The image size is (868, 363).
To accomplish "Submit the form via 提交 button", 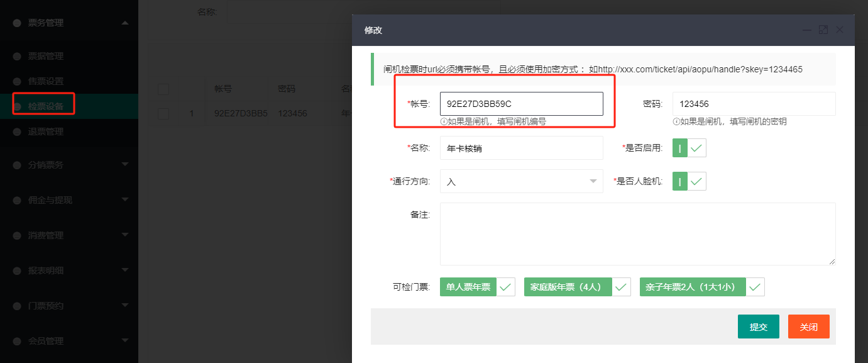I will 758,327.
